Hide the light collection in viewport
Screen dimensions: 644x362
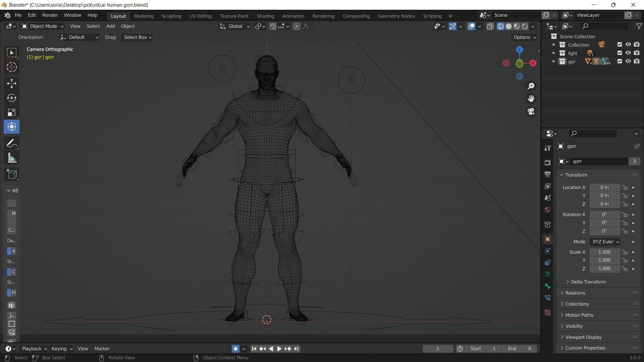(628, 53)
